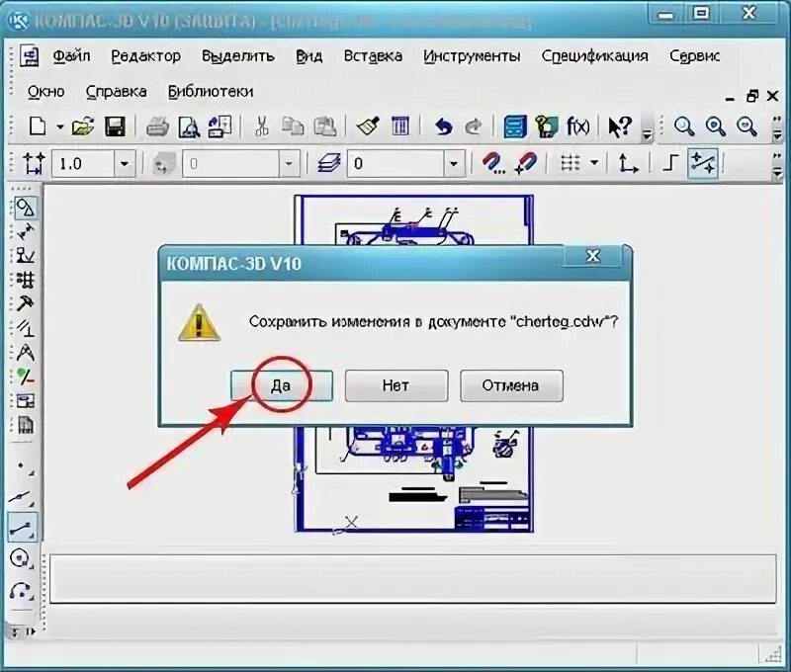Click the Undo arrow icon
The image size is (791, 672).
pos(443,126)
